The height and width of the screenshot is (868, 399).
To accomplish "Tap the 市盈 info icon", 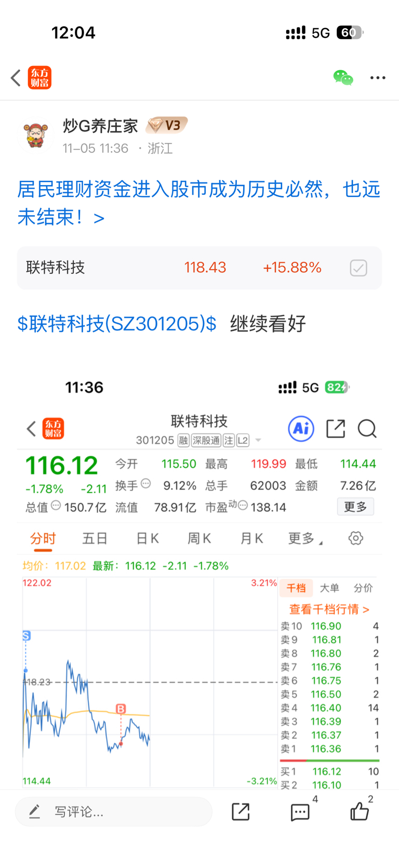I will coord(243,505).
